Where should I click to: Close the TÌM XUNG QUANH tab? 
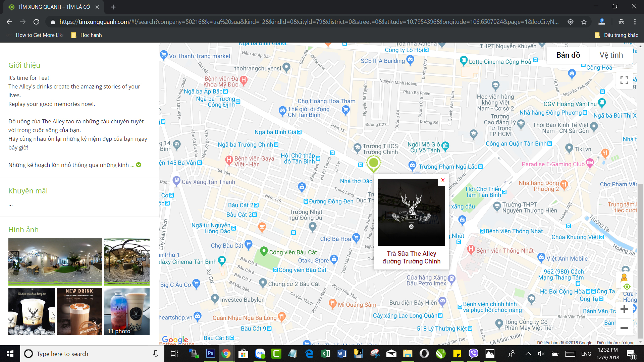(97, 7)
